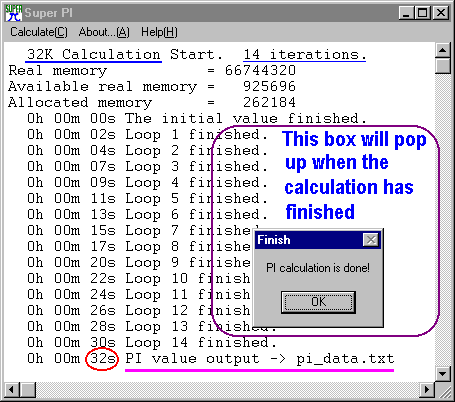
Task: Click the Real memory value 66744320
Action: pos(260,70)
